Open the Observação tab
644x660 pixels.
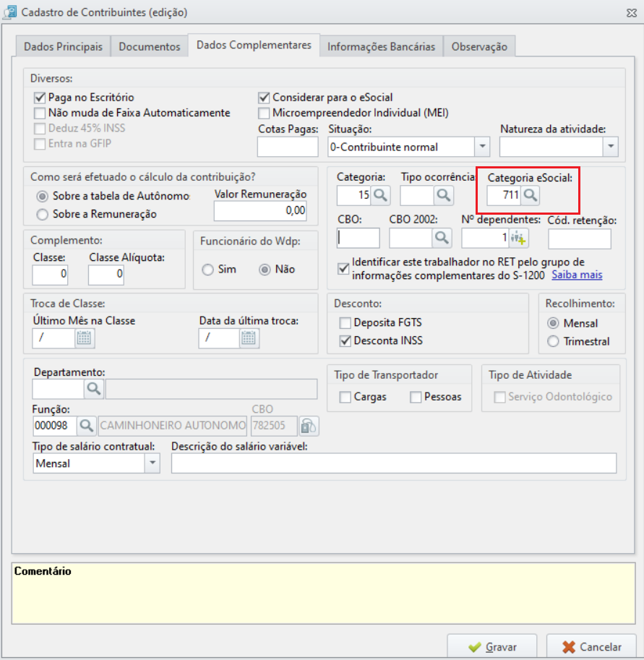[479, 46]
